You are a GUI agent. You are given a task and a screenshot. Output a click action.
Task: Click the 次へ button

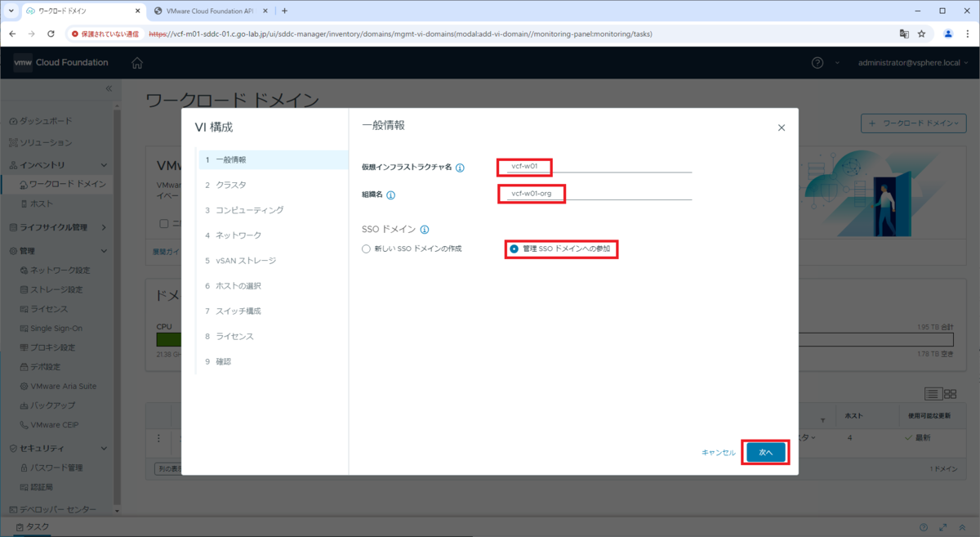(766, 452)
